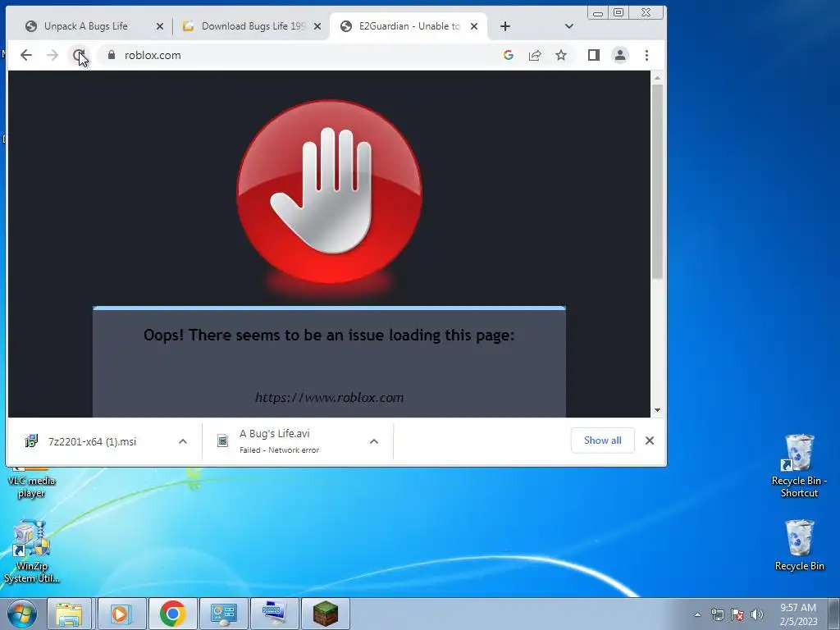Show hidden system tray icons
The height and width of the screenshot is (630, 840).
[x=697, y=614]
